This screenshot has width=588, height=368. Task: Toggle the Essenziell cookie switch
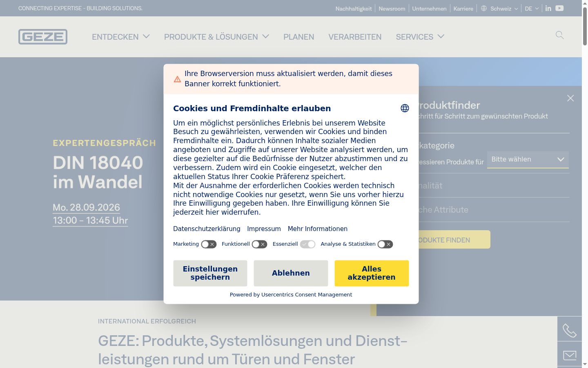(x=308, y=245)
